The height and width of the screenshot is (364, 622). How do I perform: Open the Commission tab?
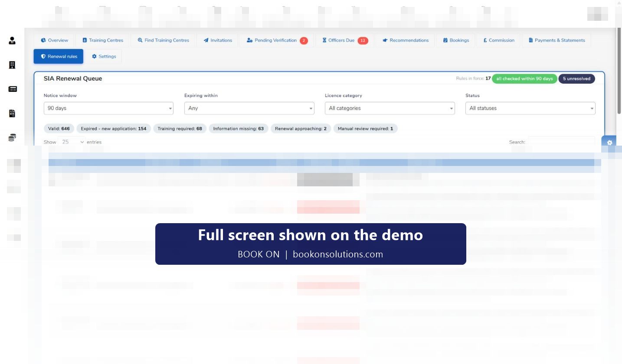pos(499,40)
